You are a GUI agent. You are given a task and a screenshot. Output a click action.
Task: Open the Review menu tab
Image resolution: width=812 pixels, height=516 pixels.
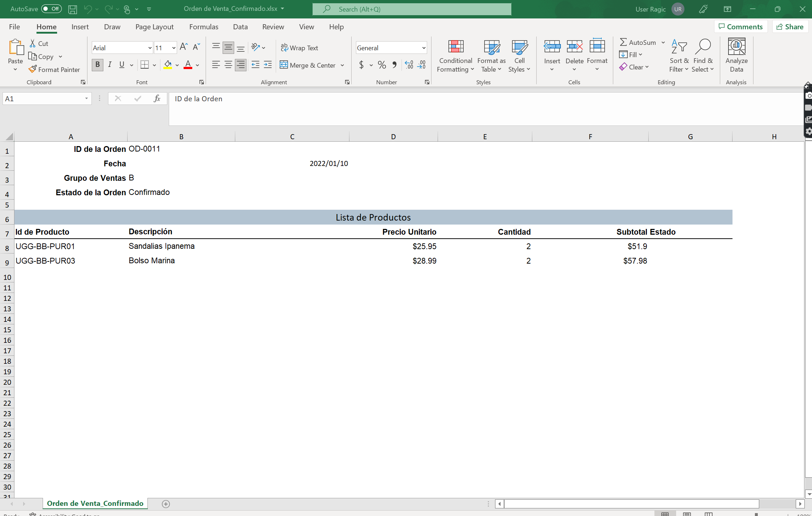coord(273,27)
